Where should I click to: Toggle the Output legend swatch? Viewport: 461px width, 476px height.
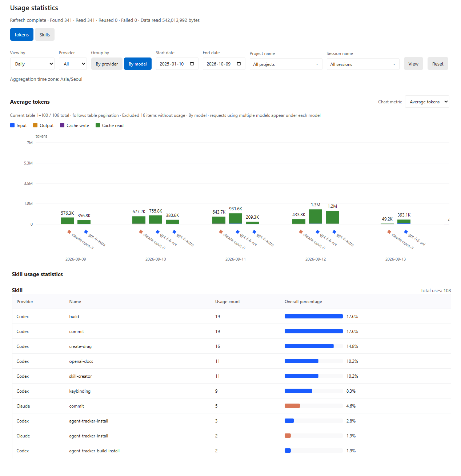[x=35, y=125]
